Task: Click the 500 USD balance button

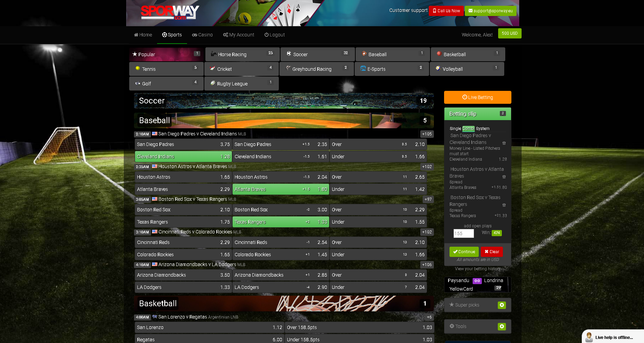Action: [509, 33]
